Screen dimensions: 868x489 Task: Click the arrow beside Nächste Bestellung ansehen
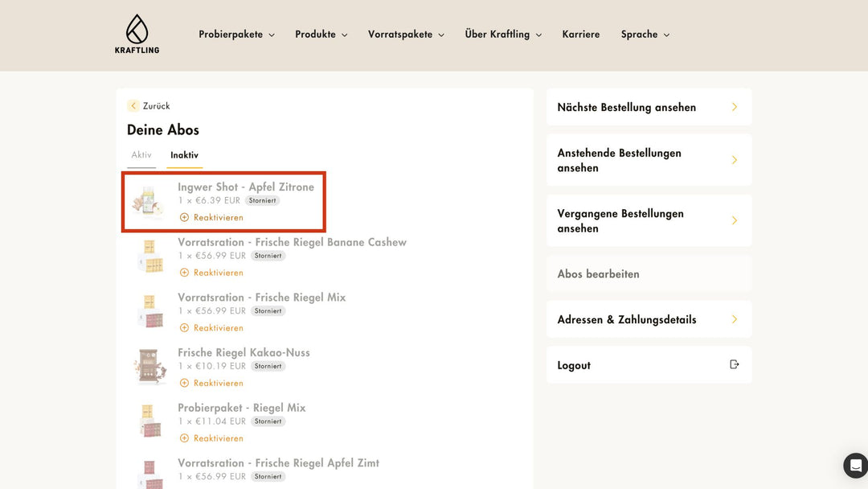(734, 107)
